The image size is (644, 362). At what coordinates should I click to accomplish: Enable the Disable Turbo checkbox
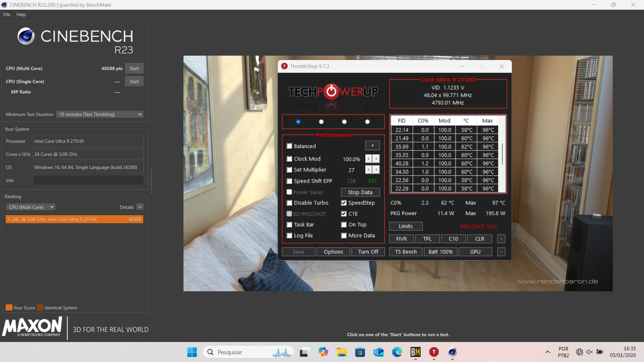tap(289, 203)
